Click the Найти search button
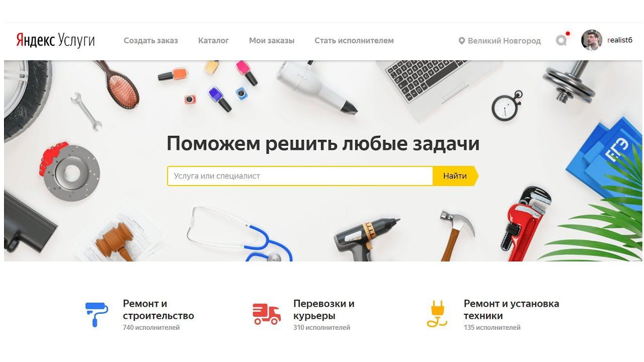This screenshot has width=644, height=362. [455, 176]
